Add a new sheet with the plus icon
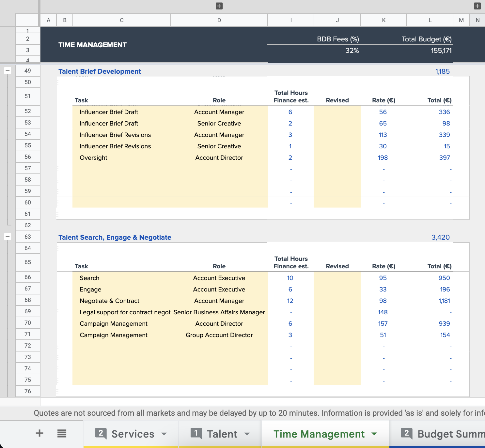 [x=39, y=434]
